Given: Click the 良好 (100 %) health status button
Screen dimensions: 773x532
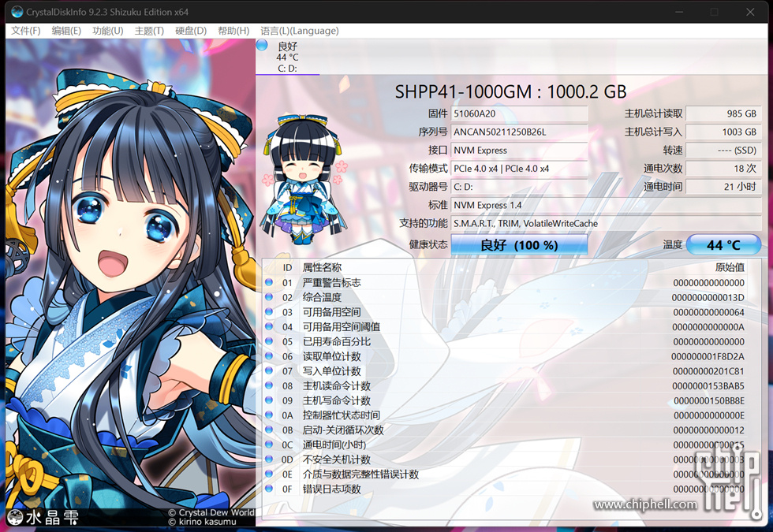Looking at the screenshot, I should click(x=519, y=245).
